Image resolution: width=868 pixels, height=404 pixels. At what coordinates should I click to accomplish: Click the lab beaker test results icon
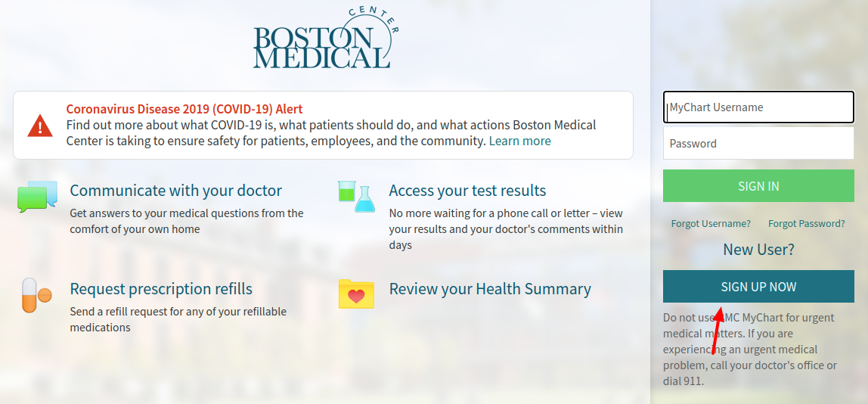[x=357, y=196]
